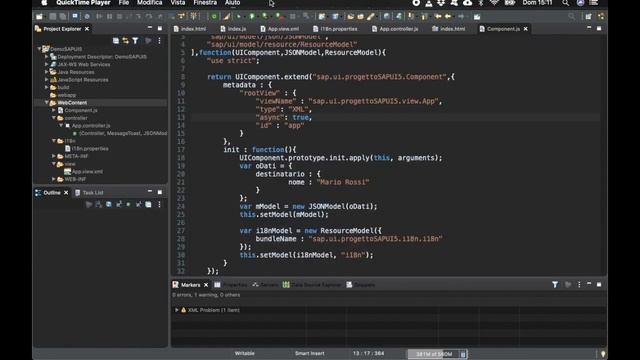The width and height of the screenshot is (640, 360).
Task: Click the Save All toolbar icon
Action: pyautogui.click(x=62, y=16)
